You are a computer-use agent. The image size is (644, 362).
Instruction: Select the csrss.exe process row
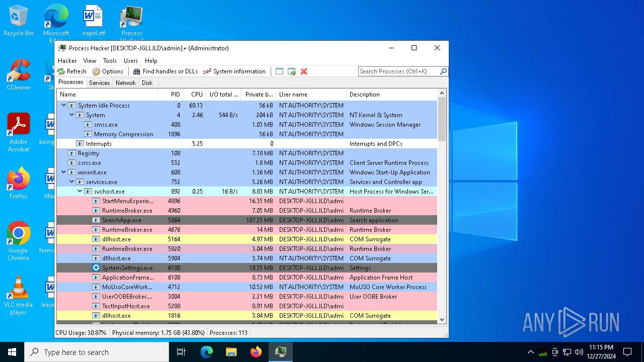[x=247, y=162]
